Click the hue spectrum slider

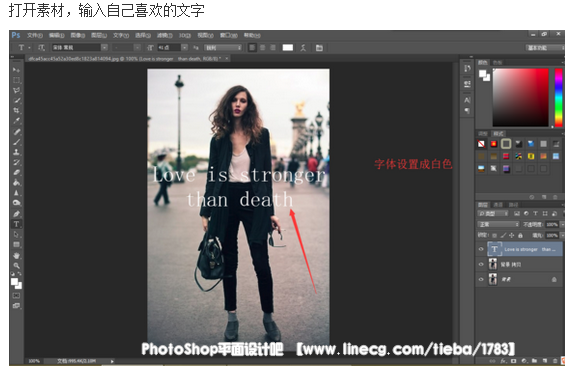[x=558, y=97]
